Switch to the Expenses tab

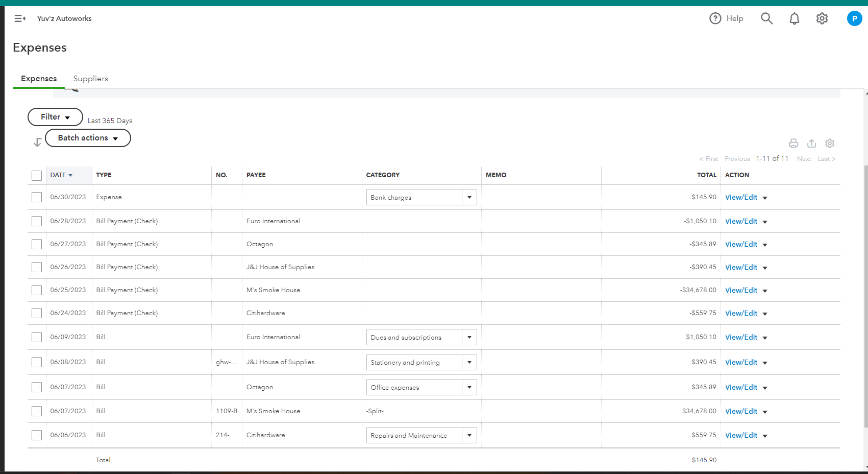coord(39,79)
